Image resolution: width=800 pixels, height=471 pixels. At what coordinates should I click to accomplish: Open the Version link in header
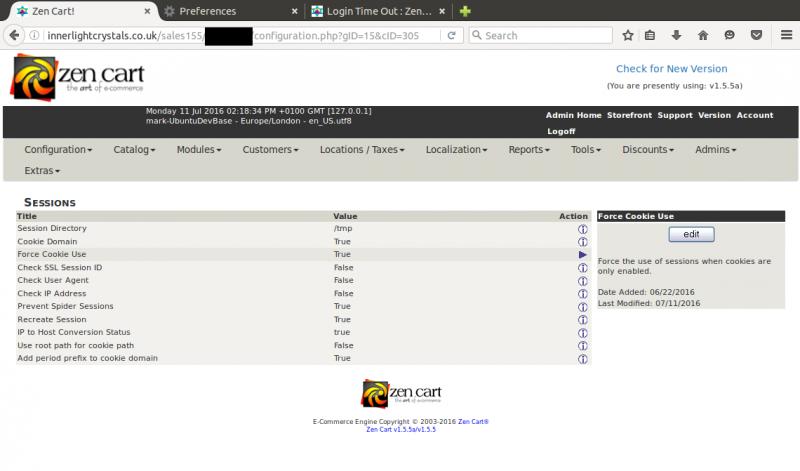click(714, 115)
